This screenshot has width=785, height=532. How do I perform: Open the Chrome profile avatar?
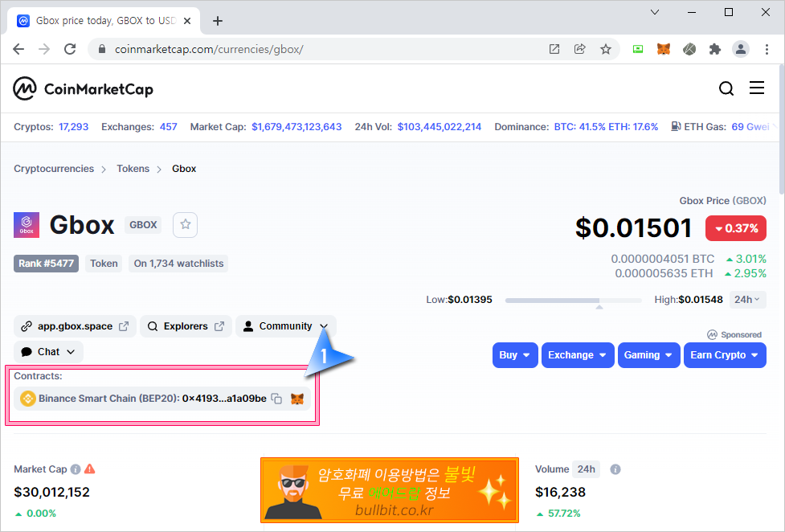[x=741, y=49]
